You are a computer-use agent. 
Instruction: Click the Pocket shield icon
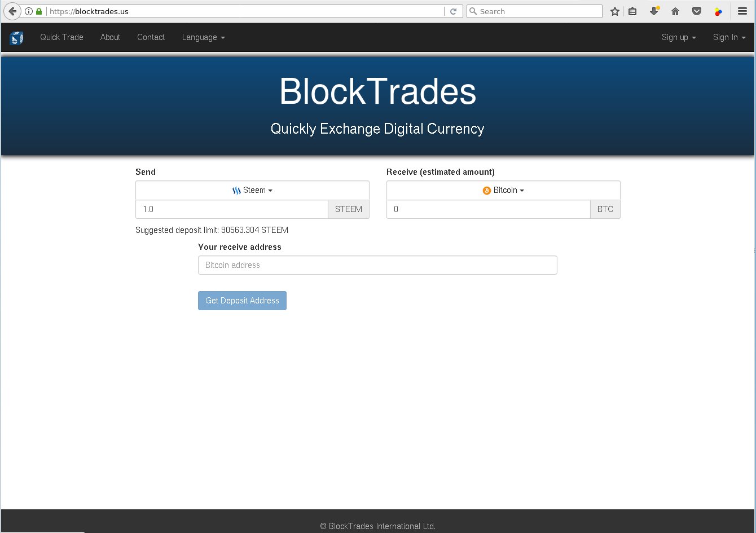click(x=697, y=11)
